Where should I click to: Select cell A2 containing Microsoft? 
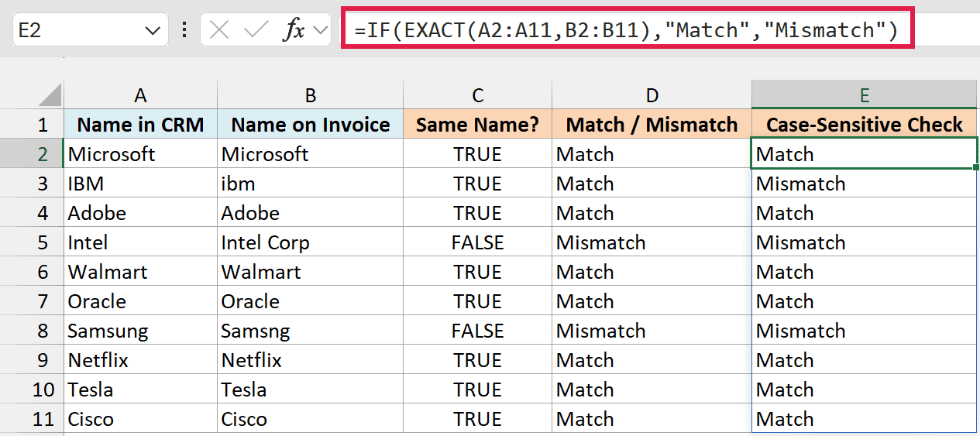click(140, 154)
